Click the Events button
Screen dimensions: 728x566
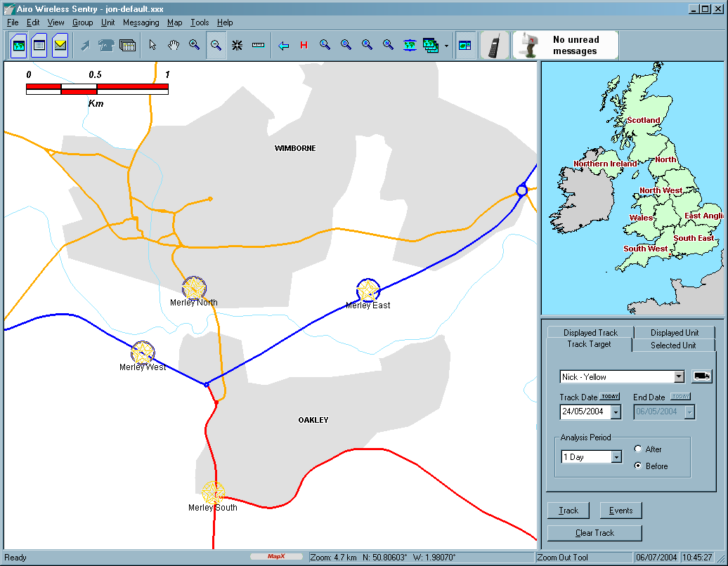pyautogui.click(x=620, y=511)
